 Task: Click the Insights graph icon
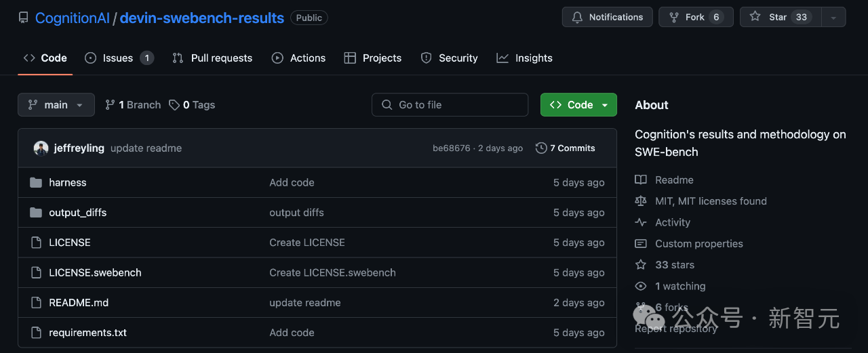point(502,58)
